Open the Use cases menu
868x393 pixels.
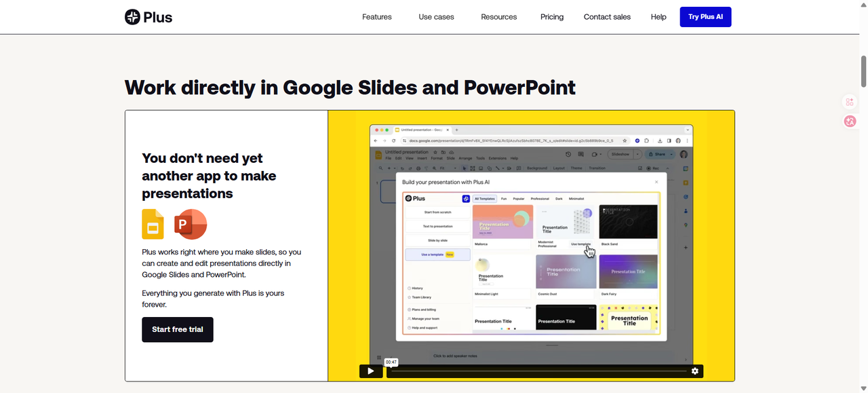pos(436,17)
